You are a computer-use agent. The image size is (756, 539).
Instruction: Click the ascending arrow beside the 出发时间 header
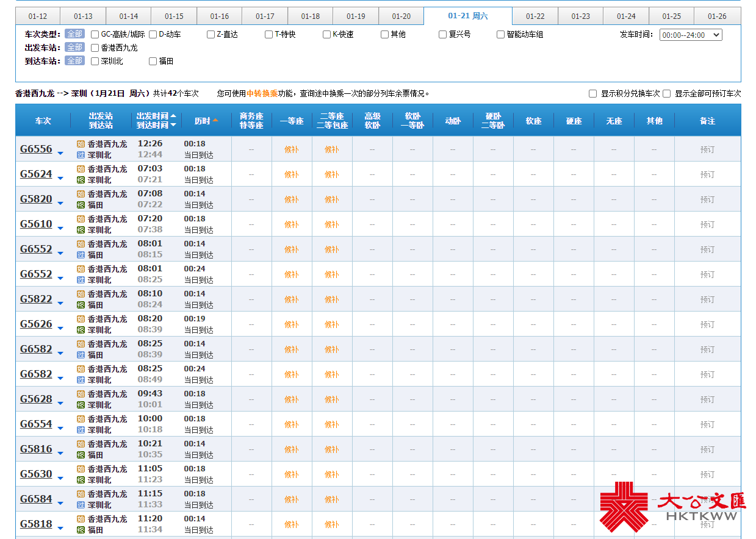tap(173, 116)
